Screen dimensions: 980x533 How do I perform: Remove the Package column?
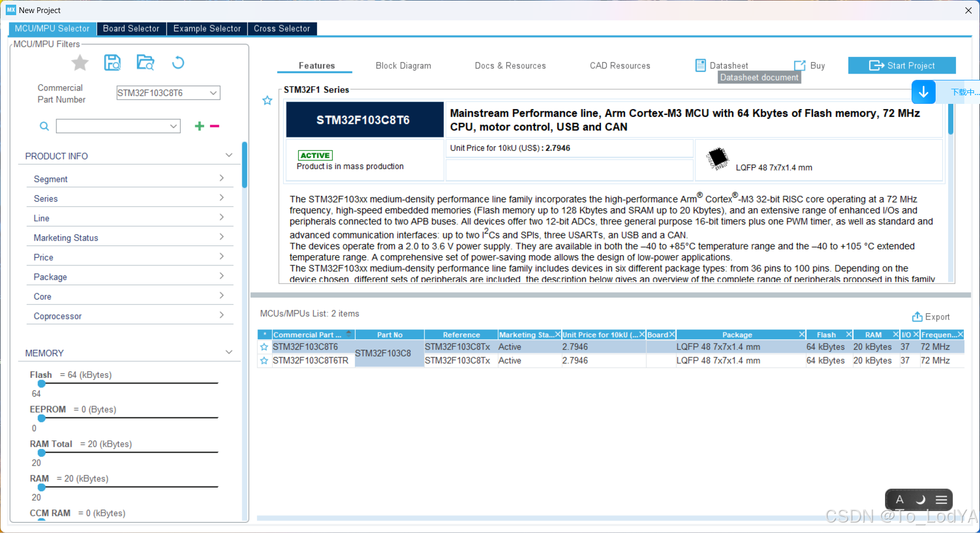[x=801, y=335]
